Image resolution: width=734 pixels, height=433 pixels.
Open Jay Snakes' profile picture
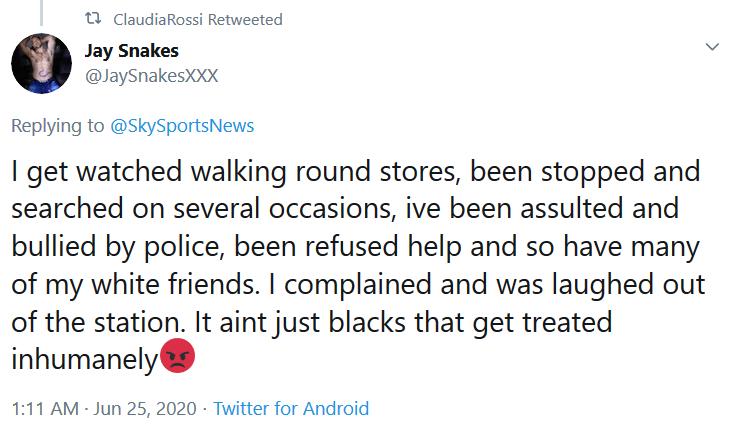click(x=41, y=63)
